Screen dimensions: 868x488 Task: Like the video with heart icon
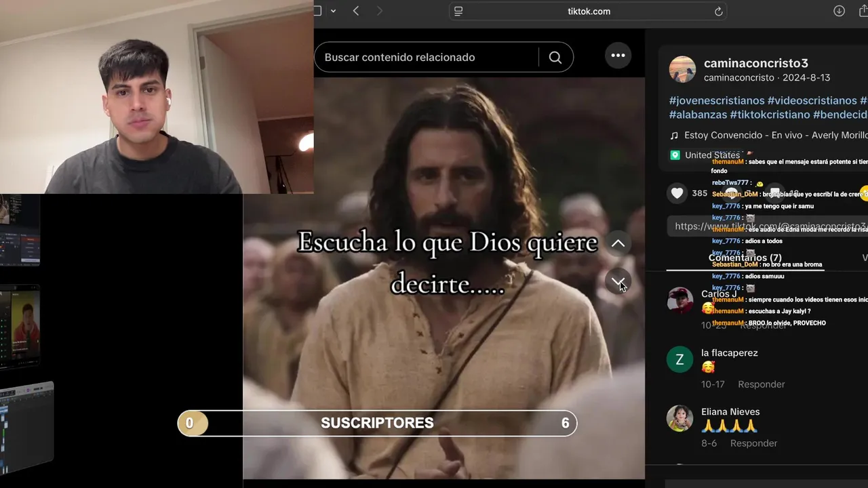click(x=677, y=193)
